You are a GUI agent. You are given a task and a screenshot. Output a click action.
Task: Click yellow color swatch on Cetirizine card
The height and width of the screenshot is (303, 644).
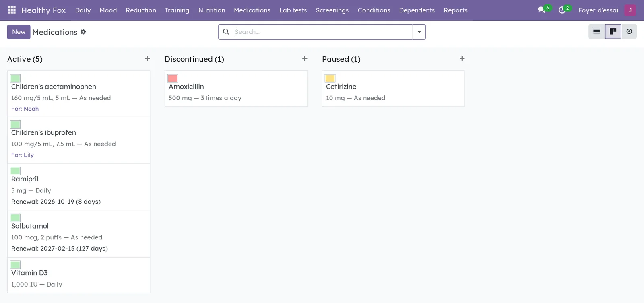pyautogui.click(x=330, y=78)
